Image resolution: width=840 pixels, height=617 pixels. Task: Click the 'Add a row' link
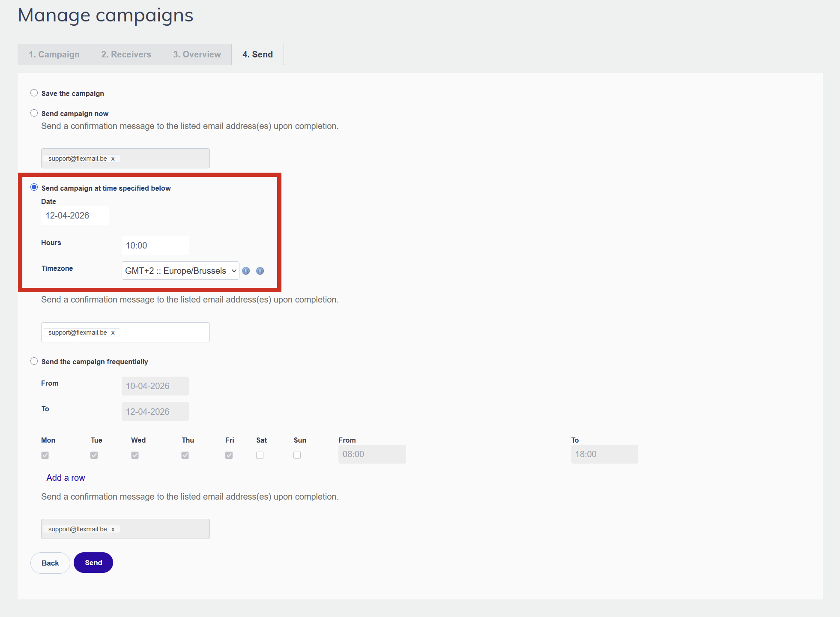[x=66, y=478]
